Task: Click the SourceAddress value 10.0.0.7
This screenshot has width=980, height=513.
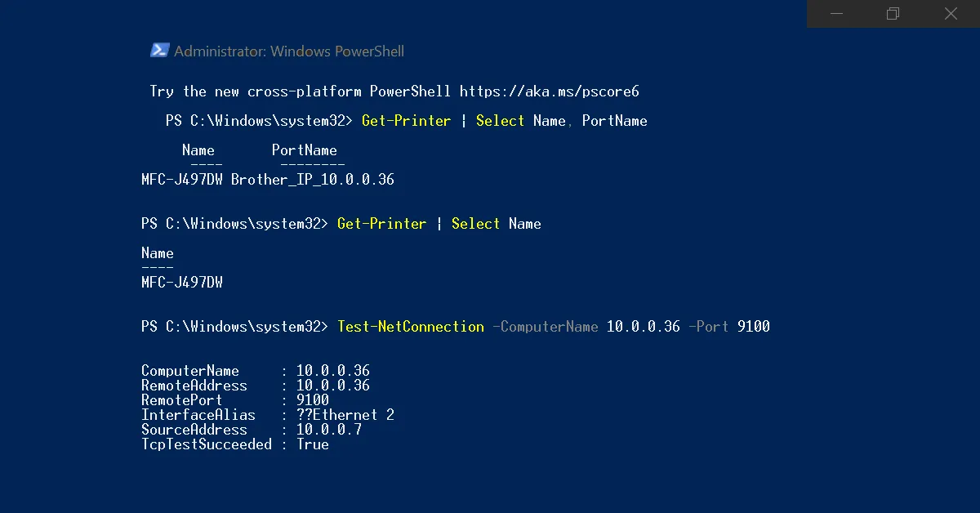Action: [x=328, y=430]
